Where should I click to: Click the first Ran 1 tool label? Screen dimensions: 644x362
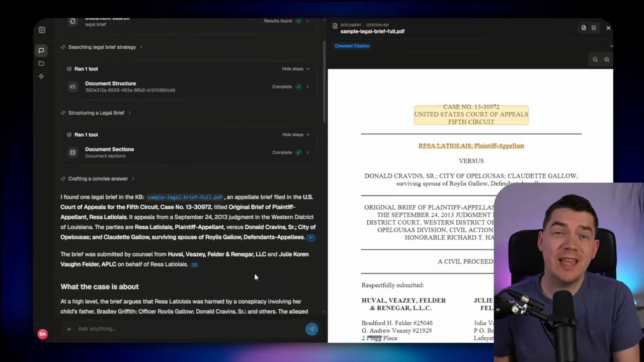coord(86,69)
